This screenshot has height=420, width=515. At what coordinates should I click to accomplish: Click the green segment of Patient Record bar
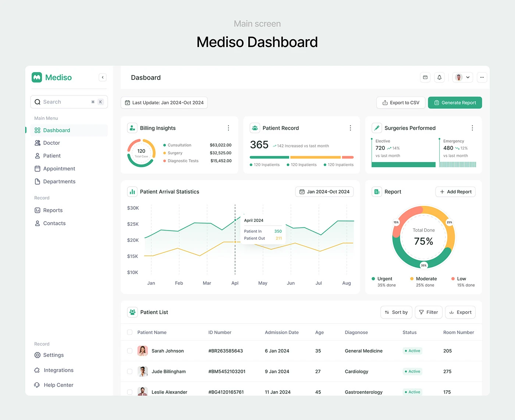click(x=269, y=157)
